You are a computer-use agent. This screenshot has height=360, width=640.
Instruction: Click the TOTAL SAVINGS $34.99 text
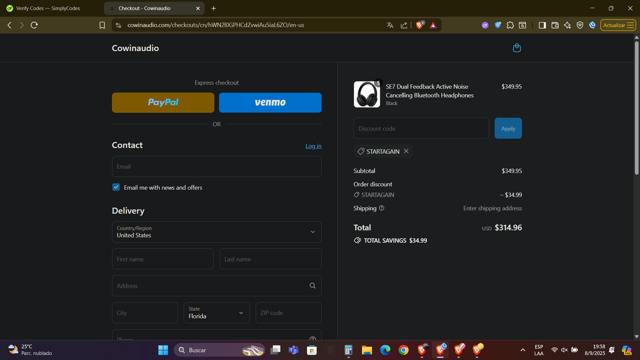point(395,240)
